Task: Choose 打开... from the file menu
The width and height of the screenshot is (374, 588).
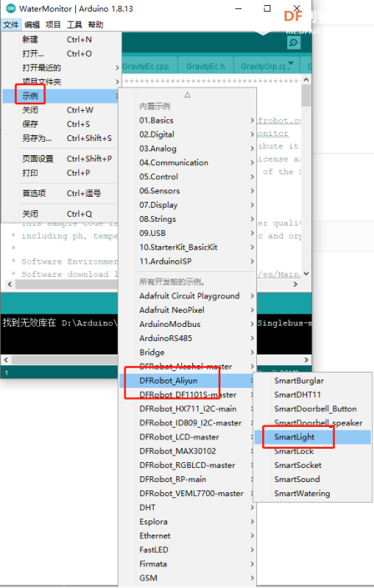Action: (x=61, y=53)
